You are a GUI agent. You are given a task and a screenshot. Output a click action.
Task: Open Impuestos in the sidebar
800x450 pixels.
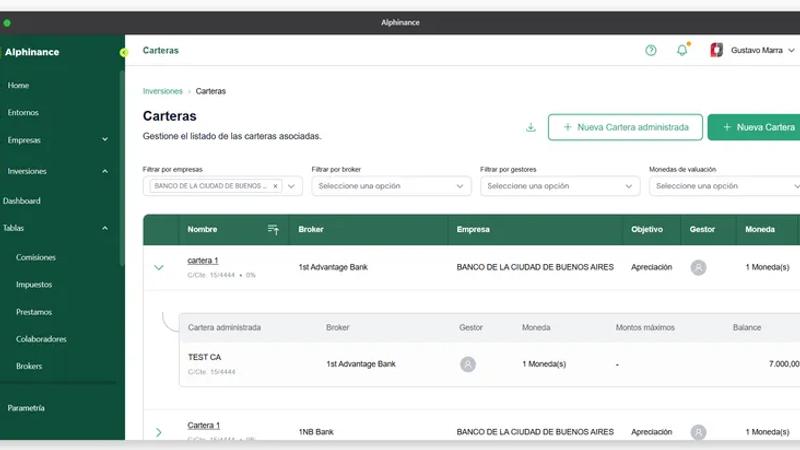click(34, 285)
